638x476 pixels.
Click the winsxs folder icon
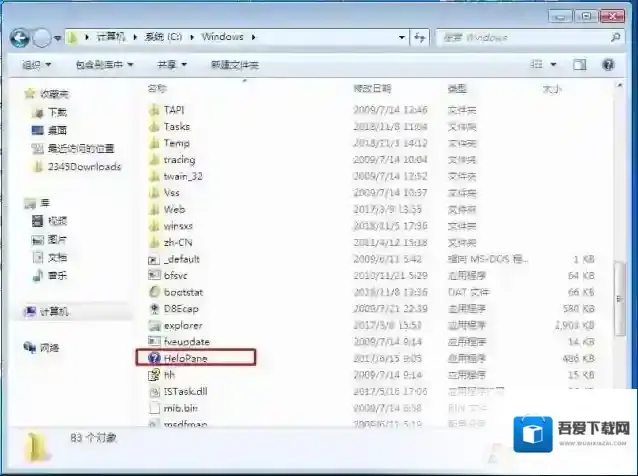pos(154,226)
